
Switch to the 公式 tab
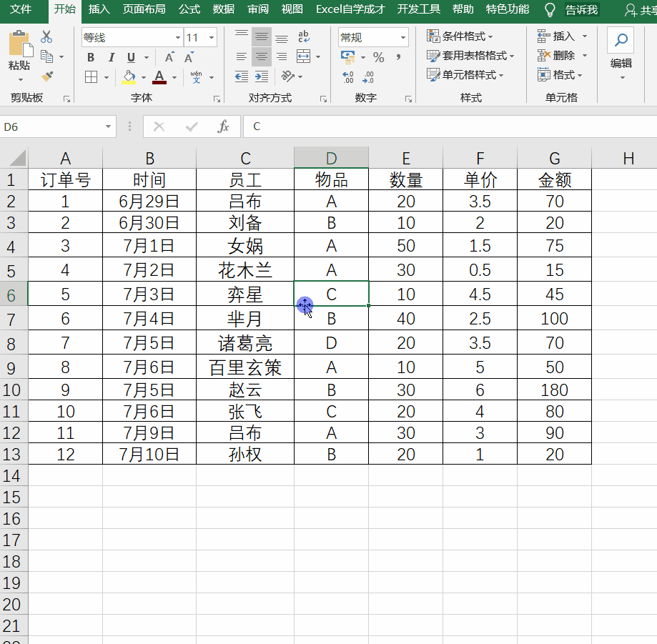[x=189, y=9]
